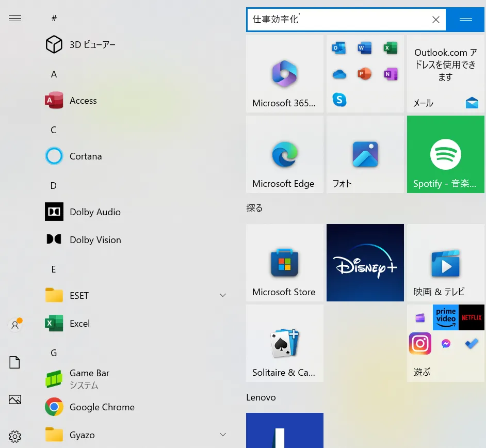Viewport: 486px width, 448px height.
Task: Open Messenger in 遊ぶ folder
Action: (446, 344)
